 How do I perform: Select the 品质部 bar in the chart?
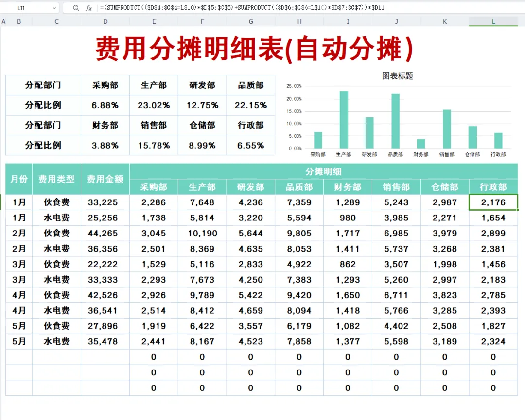[x=395, y=121]
